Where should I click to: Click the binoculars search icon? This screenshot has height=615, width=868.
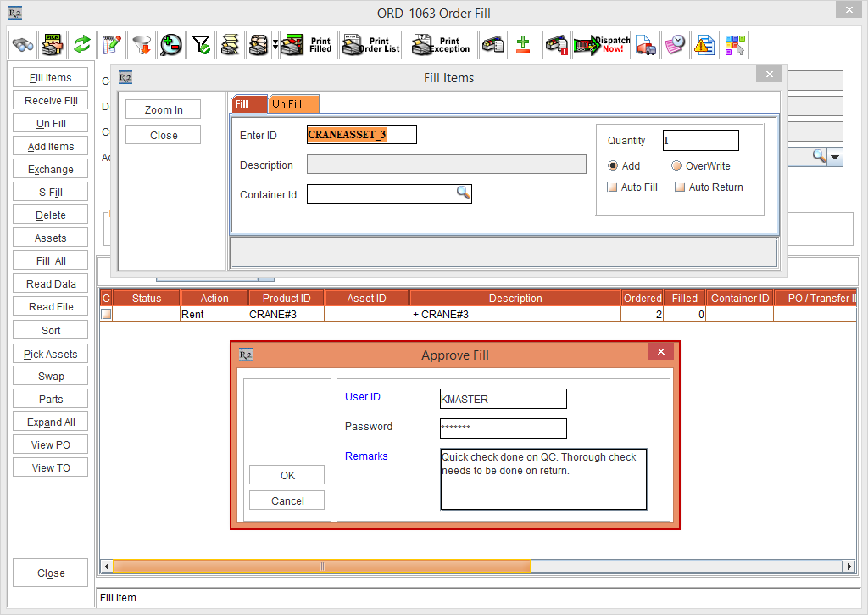click(x=23, y=45)
